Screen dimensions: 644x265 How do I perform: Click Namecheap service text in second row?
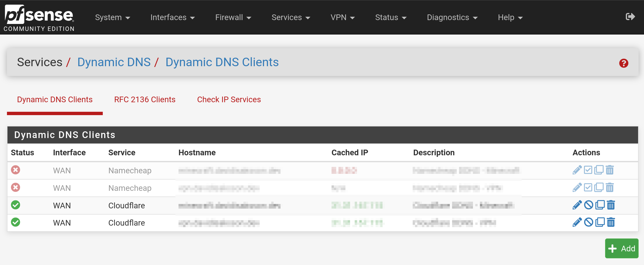coord(130,188)
